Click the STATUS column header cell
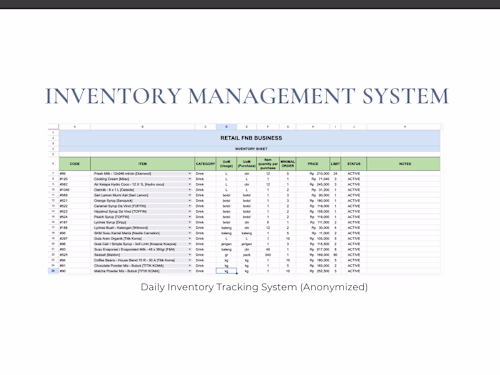The image size is (500, 375). (354, 164)
